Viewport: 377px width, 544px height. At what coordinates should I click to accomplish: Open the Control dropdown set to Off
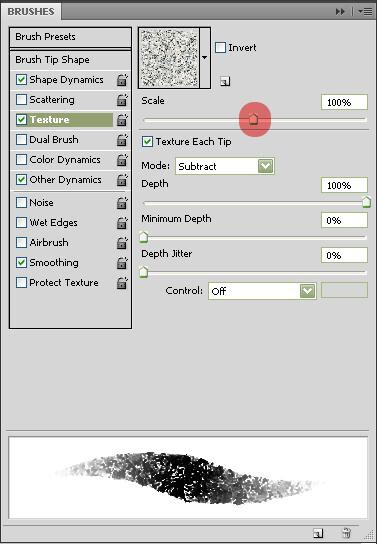[262, 291]
